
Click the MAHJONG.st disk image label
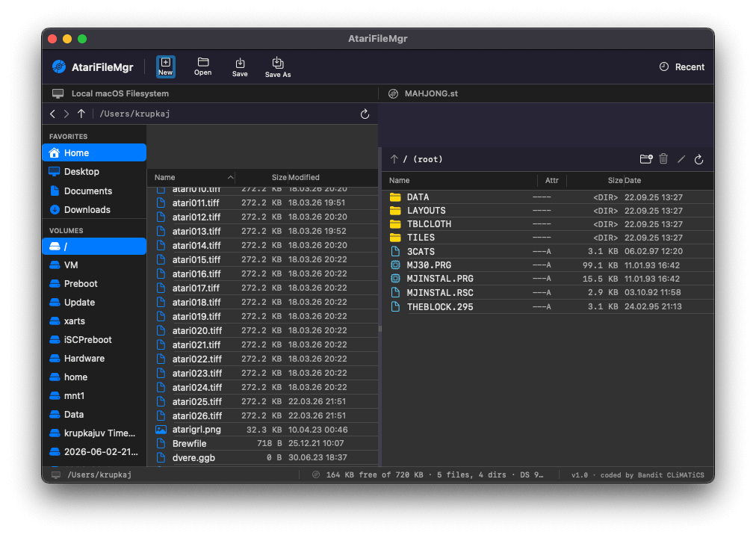pos(431,93)
